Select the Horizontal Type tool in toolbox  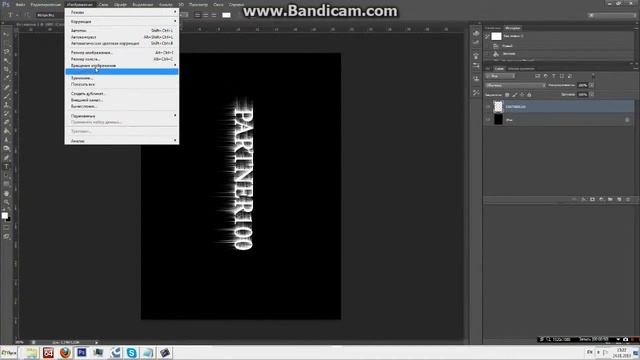point(6,167)
